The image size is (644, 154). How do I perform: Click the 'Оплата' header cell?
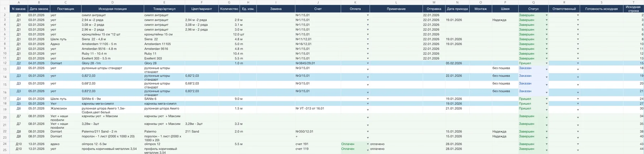click(355, 9)
